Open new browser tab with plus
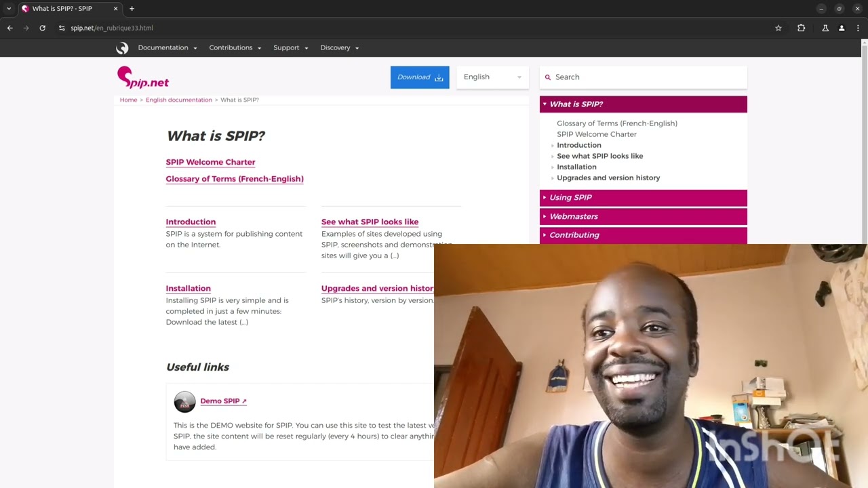Image resolution: width=868 pixels, height=488 pixels. [x=132, y=9]
